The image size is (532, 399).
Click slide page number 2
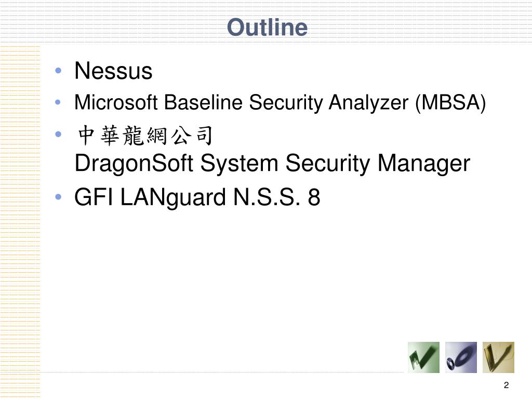click(506, 385)
